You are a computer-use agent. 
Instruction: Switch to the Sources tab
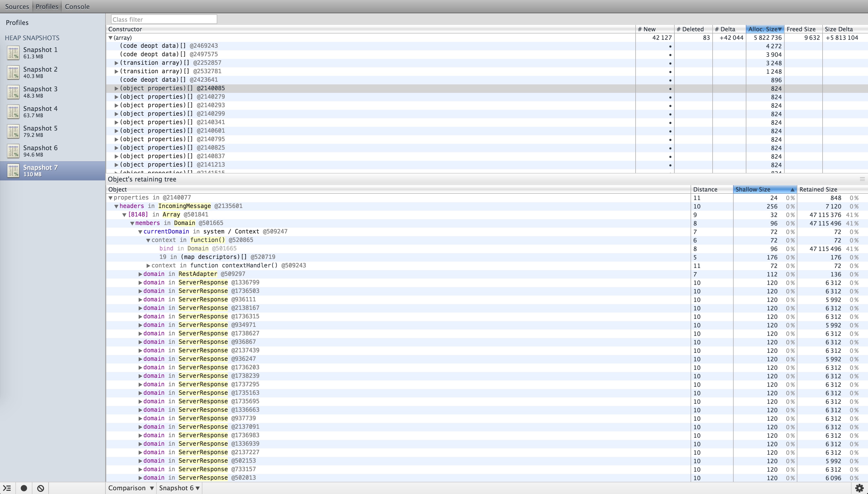coord(17,6)
